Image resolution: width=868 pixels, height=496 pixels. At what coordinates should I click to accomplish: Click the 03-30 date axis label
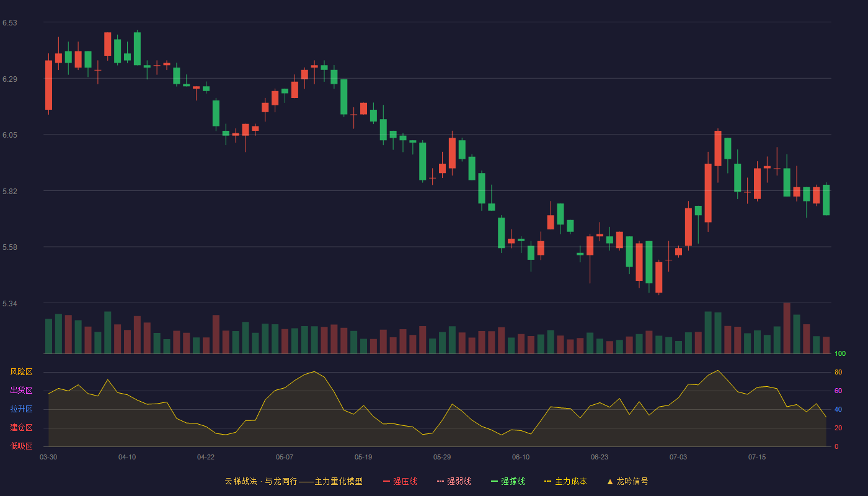(x=48, y=457)
